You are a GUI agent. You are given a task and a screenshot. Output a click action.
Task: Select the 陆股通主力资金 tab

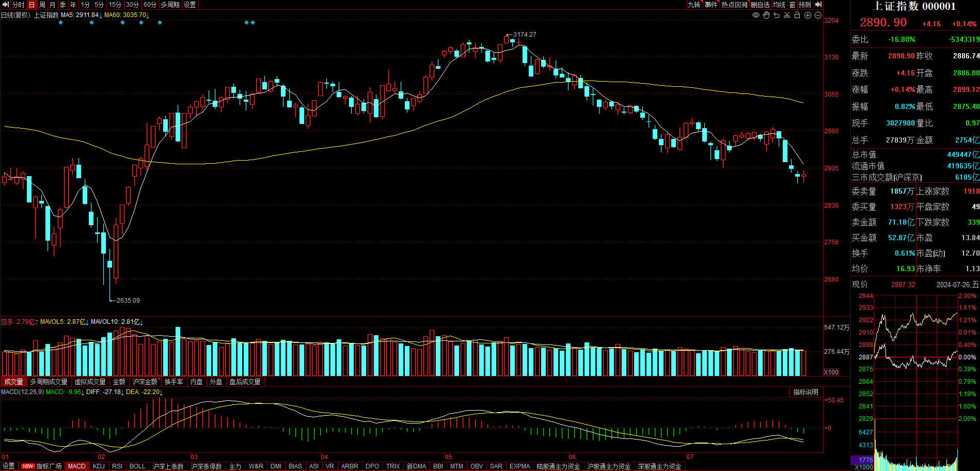pyautogui.click(x=559, y=466)
